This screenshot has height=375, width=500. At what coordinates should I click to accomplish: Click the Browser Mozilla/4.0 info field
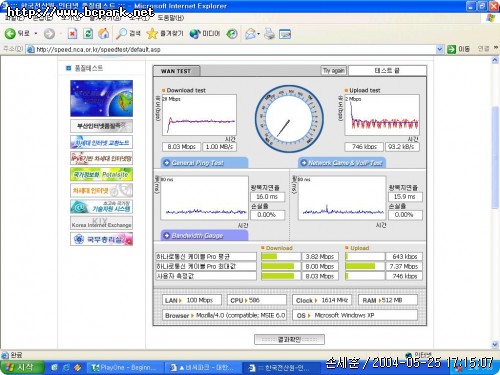pos(224,315)
